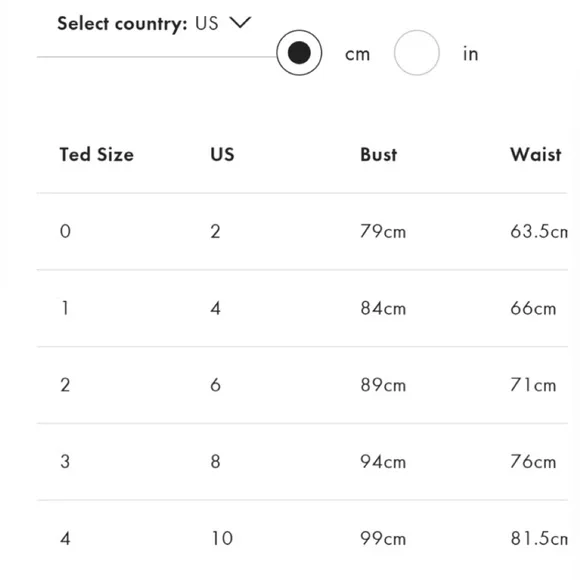The image size is (580, 580).
Task: Click the cm unit label
Action: tap(357, 54)
